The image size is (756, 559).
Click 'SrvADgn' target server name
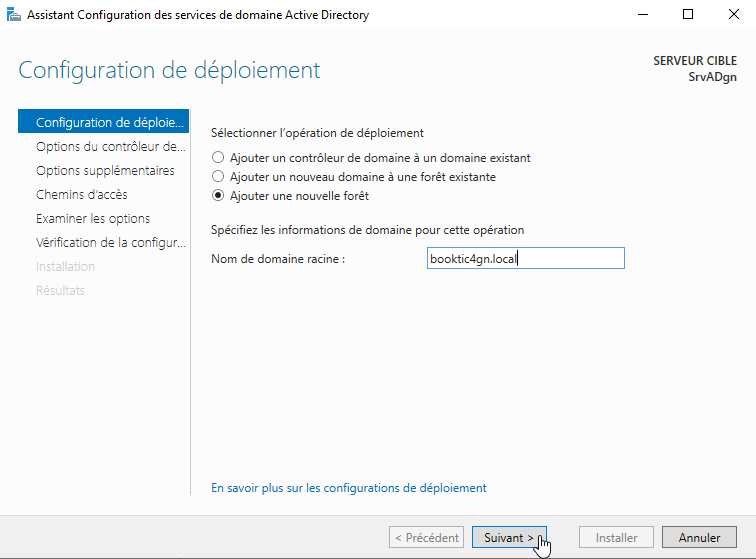712,77
